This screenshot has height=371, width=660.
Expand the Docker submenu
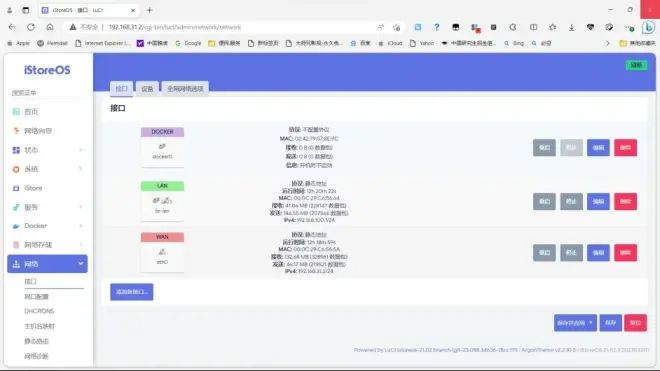tap(80, 226)
